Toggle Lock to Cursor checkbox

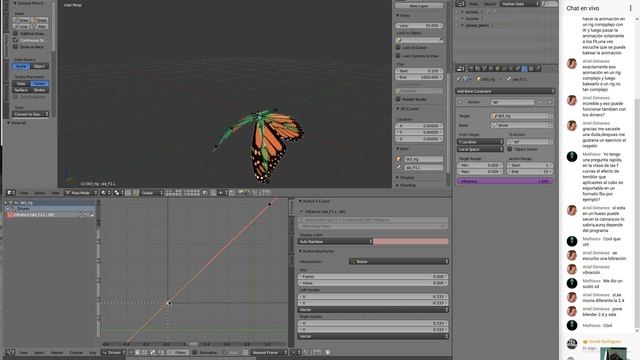coord(398,47)
